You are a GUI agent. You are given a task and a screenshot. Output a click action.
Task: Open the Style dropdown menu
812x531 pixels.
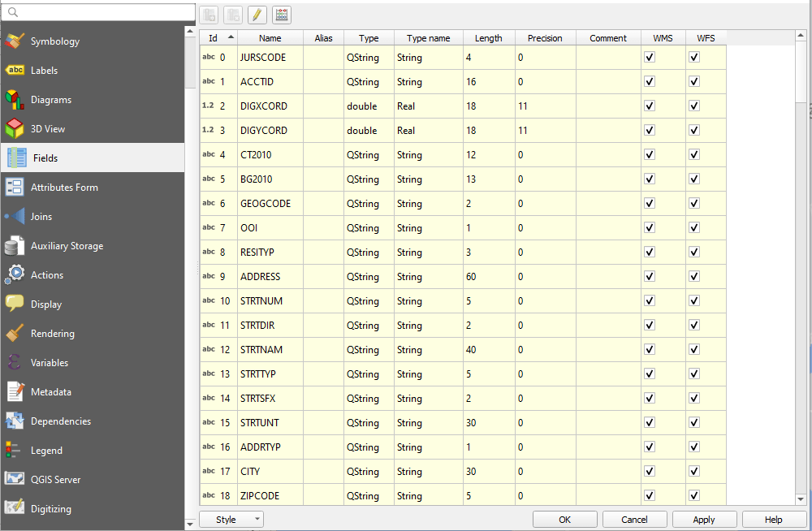(x=231, y=519)
